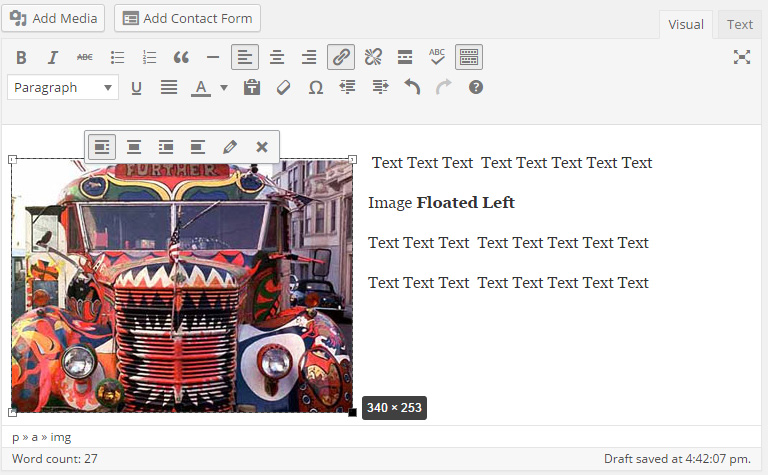Image resolution: width=768 pixels, height=475 pixels.
Task: Edit image using the pencil icon
Action: coord(230,147)
